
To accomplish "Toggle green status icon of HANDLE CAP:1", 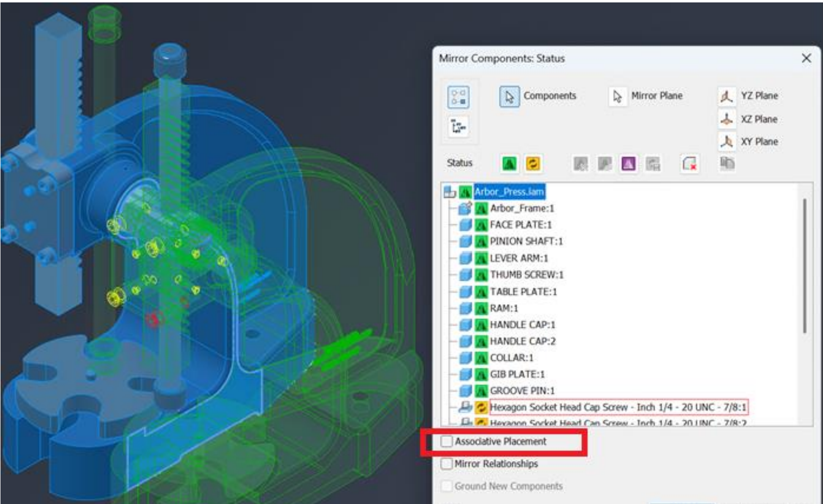I will 481,325.
